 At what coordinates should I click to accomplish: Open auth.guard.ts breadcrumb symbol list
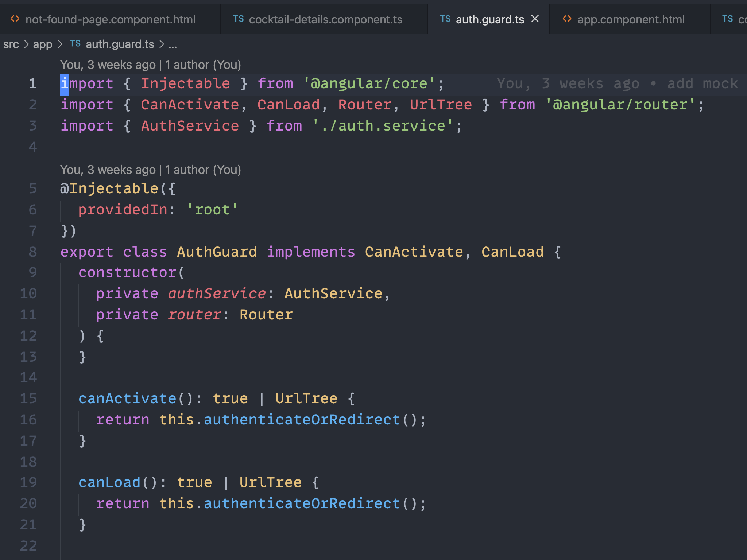120,44
